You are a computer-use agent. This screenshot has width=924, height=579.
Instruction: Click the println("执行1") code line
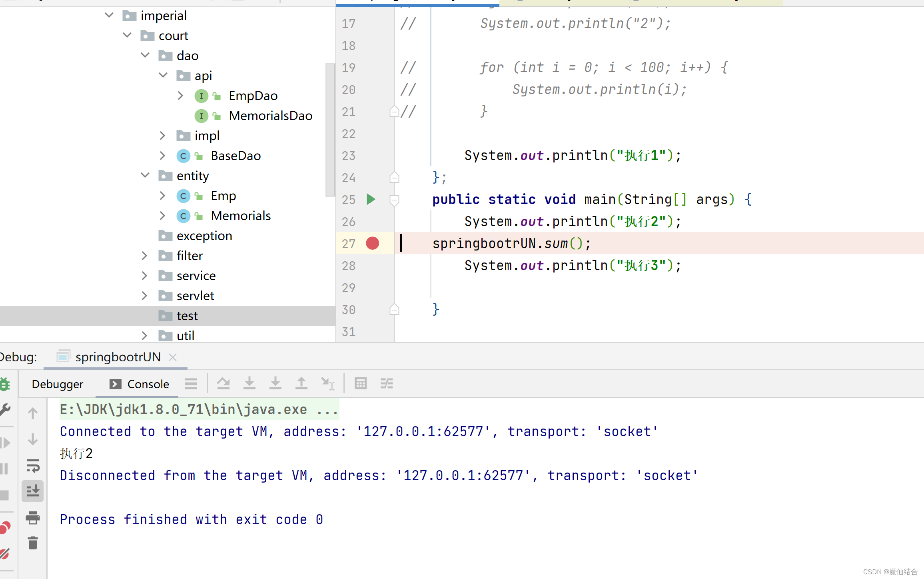click(573, 155)
